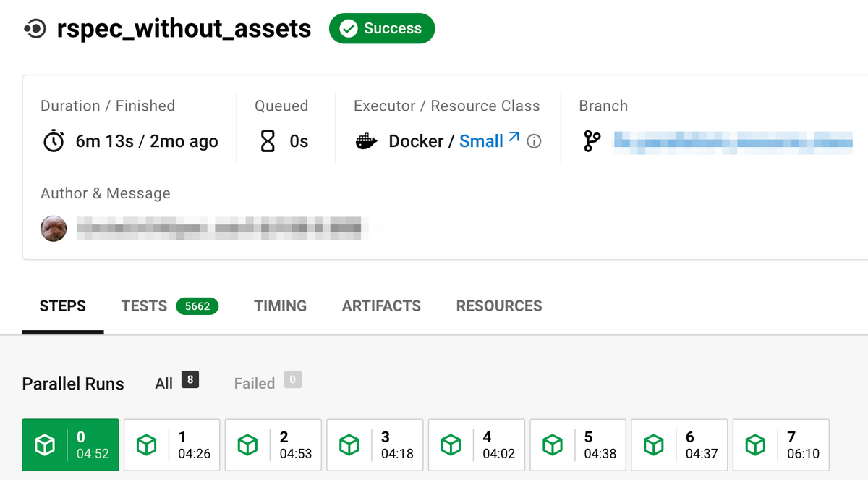Select parallel run 7 with time 06:10

pos(780,445)
